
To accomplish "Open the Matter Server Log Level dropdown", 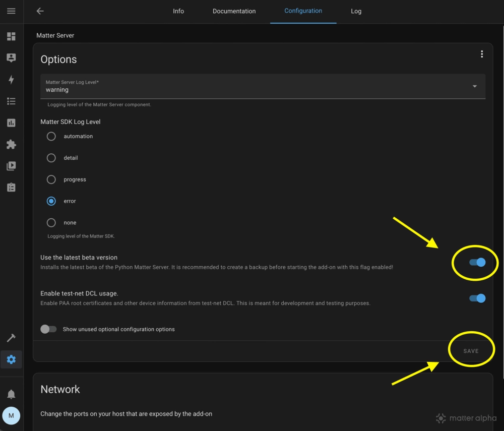I will (x=263, y=86).
